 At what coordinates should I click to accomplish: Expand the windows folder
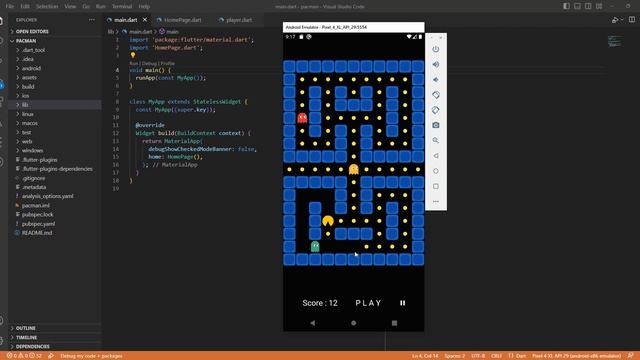(x=55, y=151)
